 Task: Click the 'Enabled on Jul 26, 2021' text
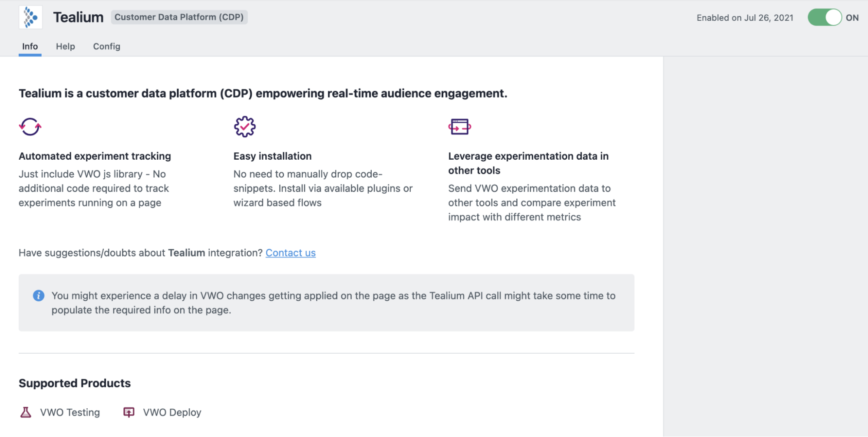(745, 18)
